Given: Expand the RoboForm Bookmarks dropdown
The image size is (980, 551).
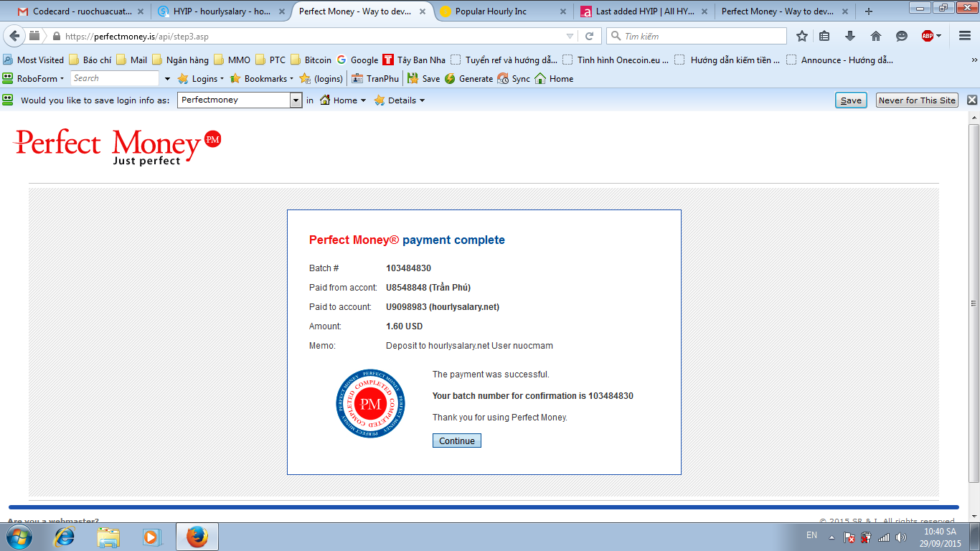Looking at the screenshot, I should click(262, 79).
